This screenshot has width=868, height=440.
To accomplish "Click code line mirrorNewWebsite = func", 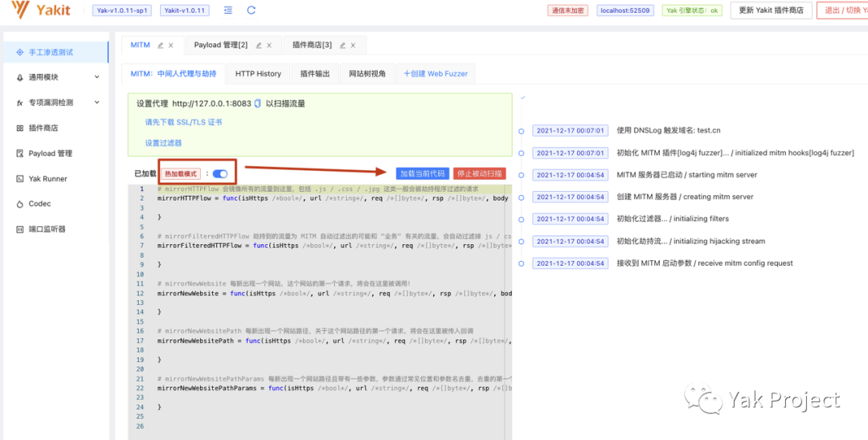I will click(334, 294).
